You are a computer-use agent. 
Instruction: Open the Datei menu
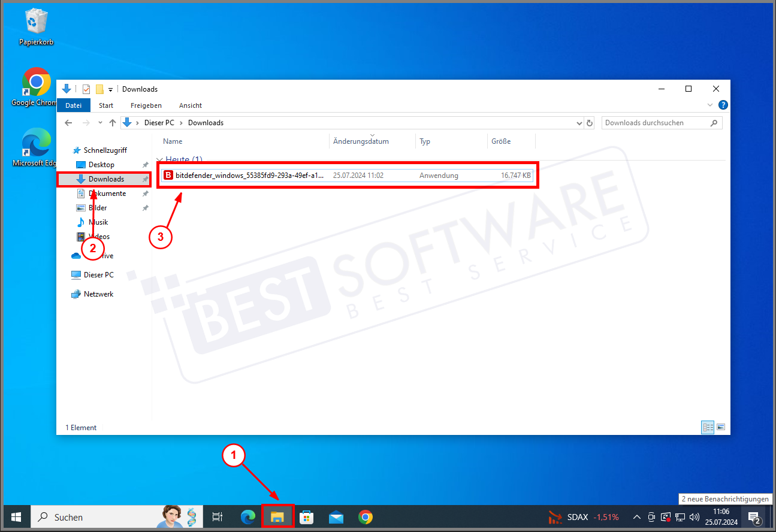[73, 105]
